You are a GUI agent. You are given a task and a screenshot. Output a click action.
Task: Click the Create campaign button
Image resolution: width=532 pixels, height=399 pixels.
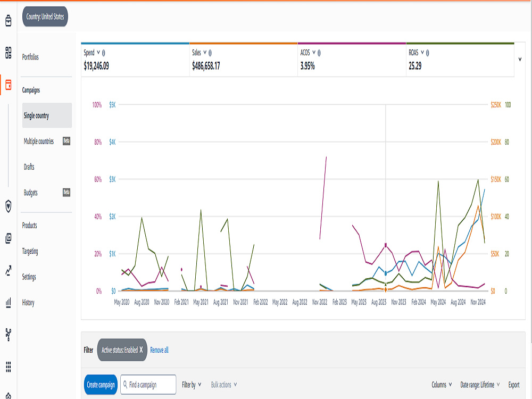click(x=101, y=385)
